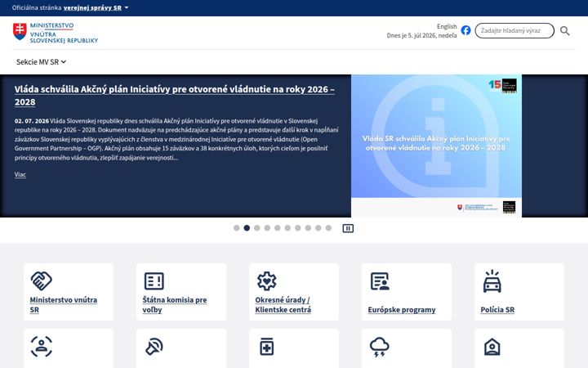The height and width of the screenshot is (368, 588).
Task: Click the gear-heart Okresné úrady icon
Action: 266,280
